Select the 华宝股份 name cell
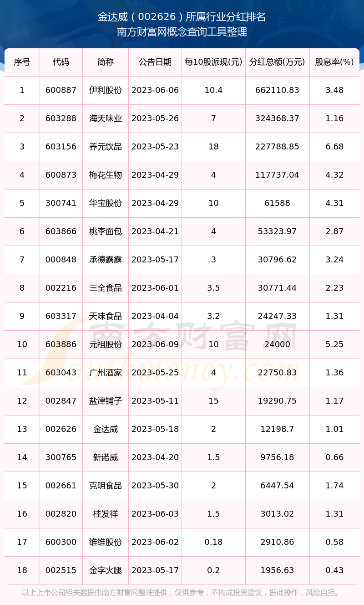This screenshot has height=605, width=364. click(x=106, y=203)
